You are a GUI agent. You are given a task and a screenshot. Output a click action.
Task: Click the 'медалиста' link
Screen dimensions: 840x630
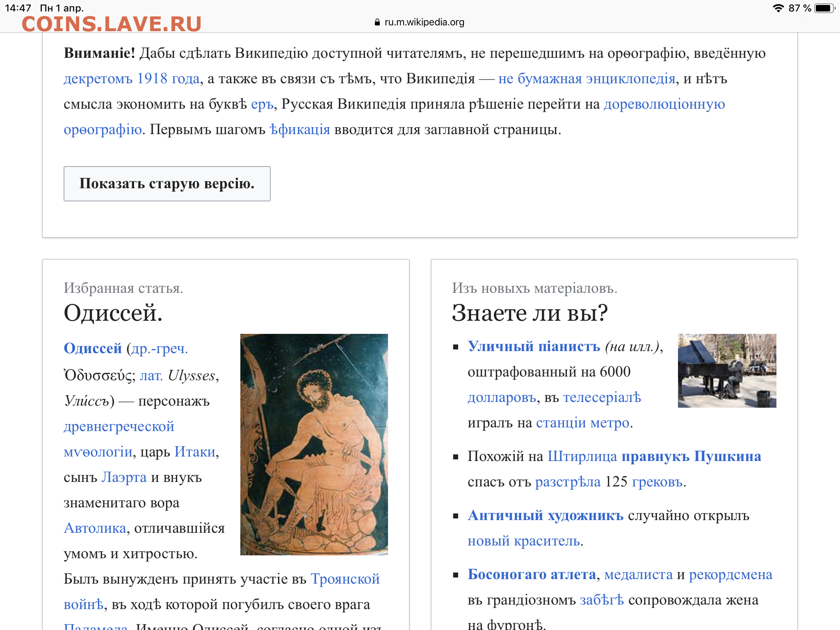pos(639,575)
